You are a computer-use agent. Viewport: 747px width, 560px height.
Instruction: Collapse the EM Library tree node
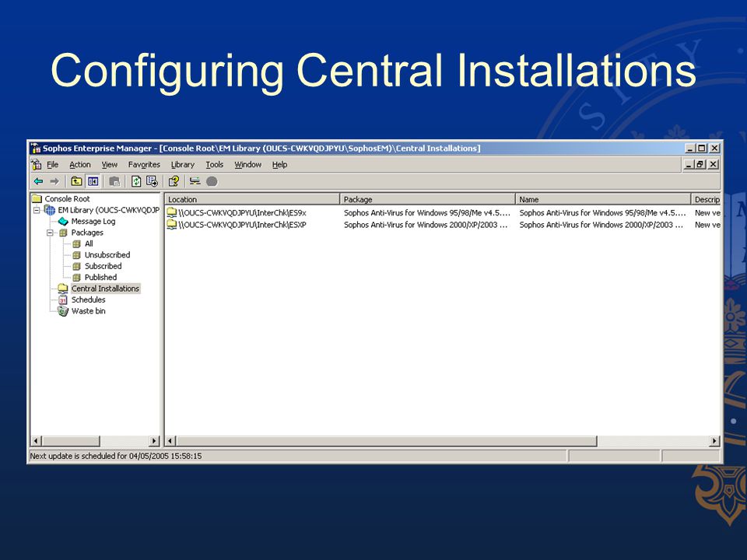pyautogui.click(x=37, y=210)
